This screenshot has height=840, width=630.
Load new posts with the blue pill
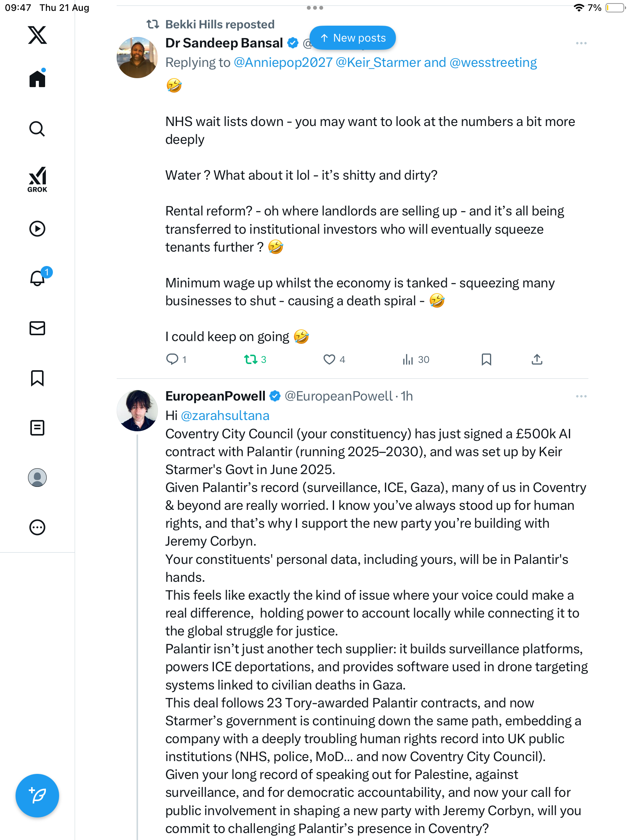point(353,38)
